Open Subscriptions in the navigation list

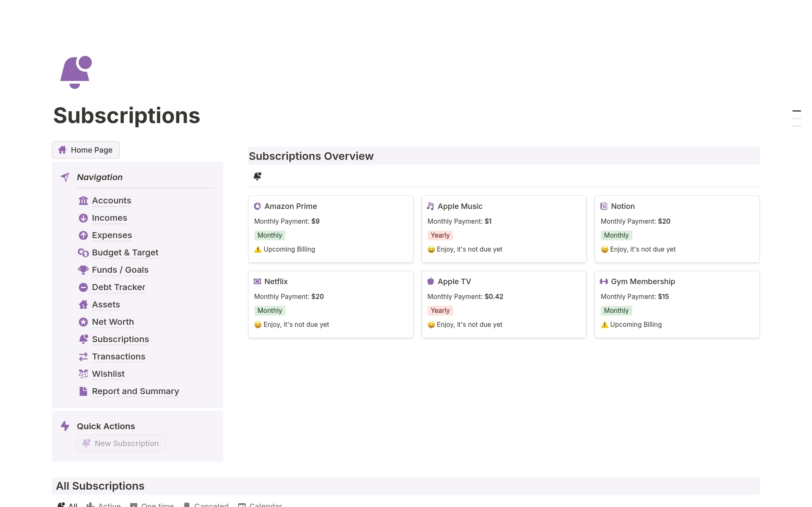121,339
